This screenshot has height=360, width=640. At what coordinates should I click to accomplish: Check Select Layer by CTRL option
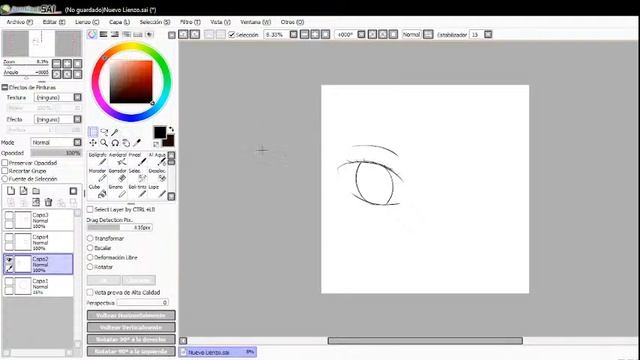click(x=90, y=209)
